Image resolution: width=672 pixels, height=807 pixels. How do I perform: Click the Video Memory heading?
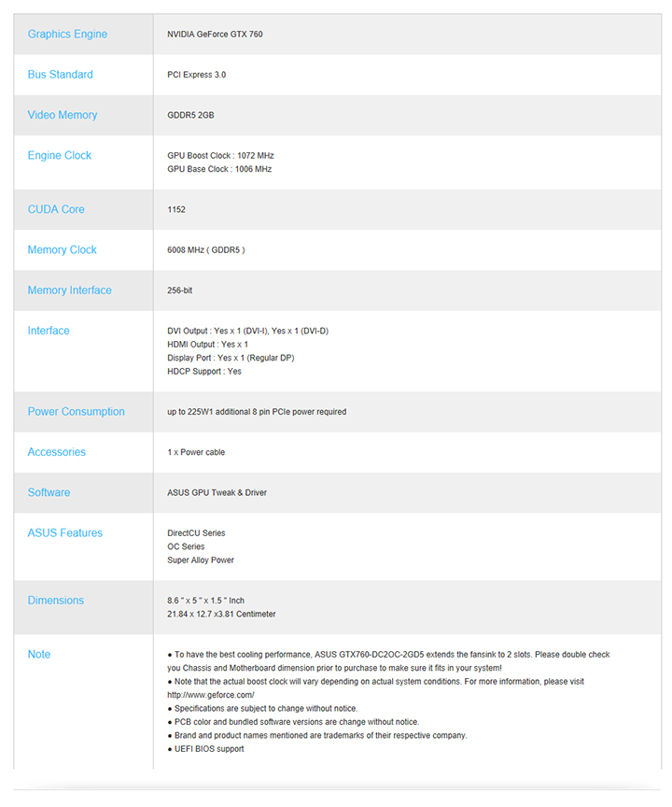[63, 115]
